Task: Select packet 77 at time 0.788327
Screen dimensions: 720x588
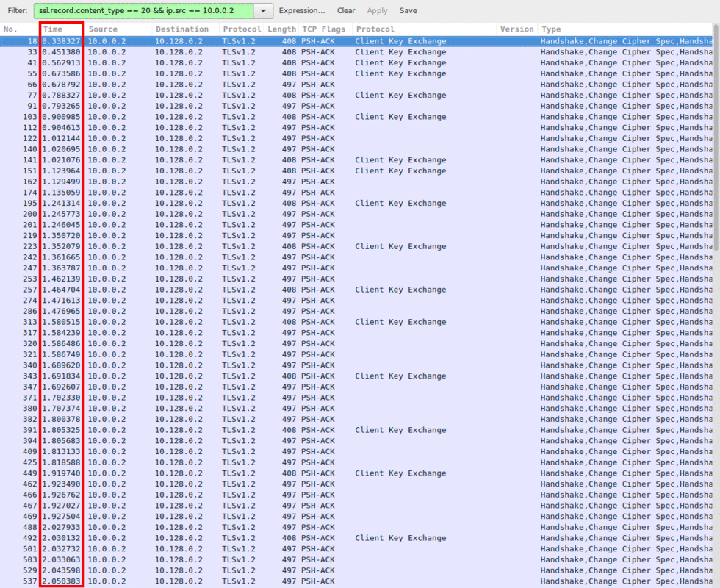Action: click(x=356, y=95)
